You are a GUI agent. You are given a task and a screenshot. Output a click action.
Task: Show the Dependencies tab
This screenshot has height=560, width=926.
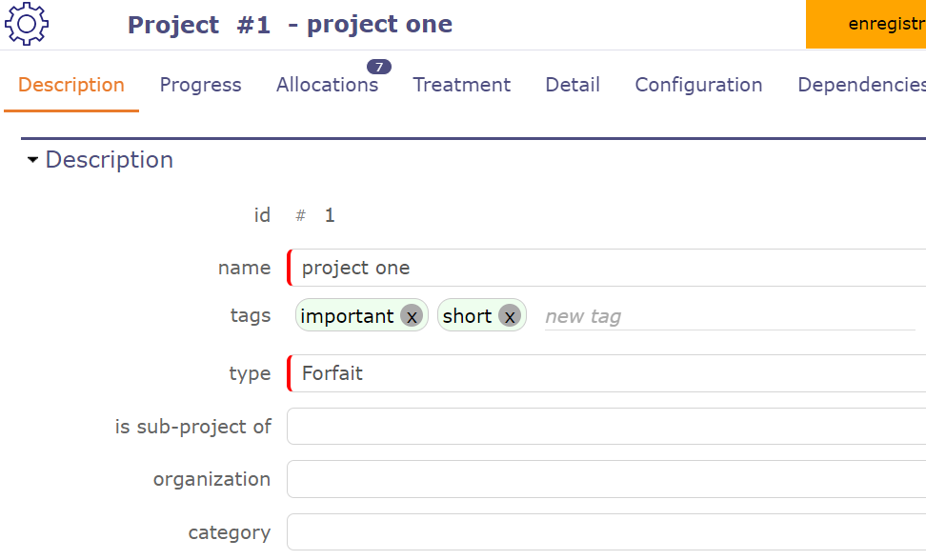click(860, 85)
